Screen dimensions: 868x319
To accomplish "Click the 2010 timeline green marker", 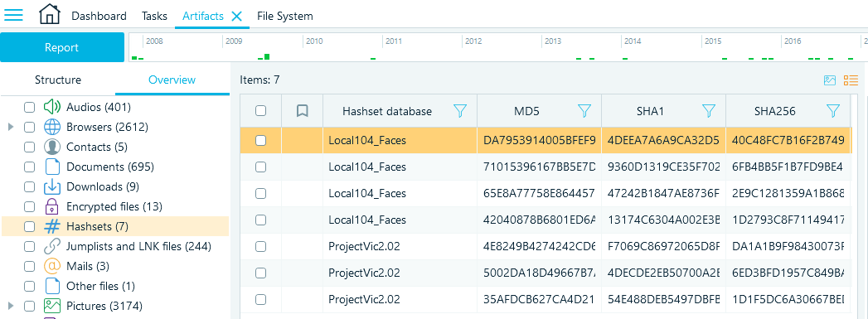I will coord(373,58).
